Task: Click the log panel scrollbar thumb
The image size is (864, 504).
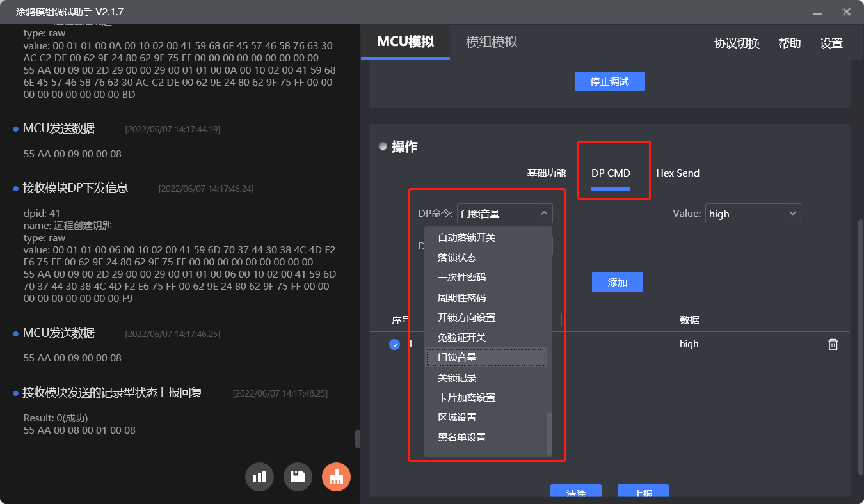Action: coord(358,439)
